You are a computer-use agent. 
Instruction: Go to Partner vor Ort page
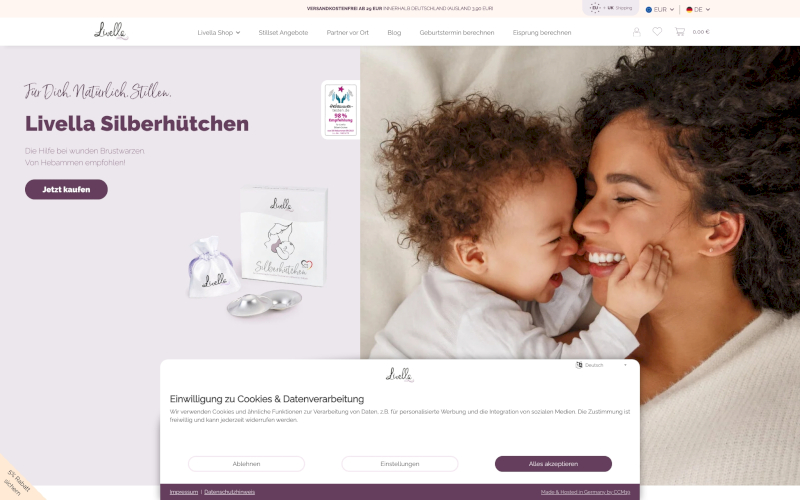347,33
